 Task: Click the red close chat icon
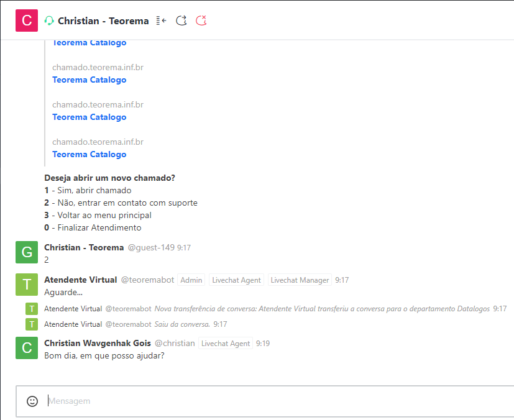pyautogui.click(x=201, y=21)
